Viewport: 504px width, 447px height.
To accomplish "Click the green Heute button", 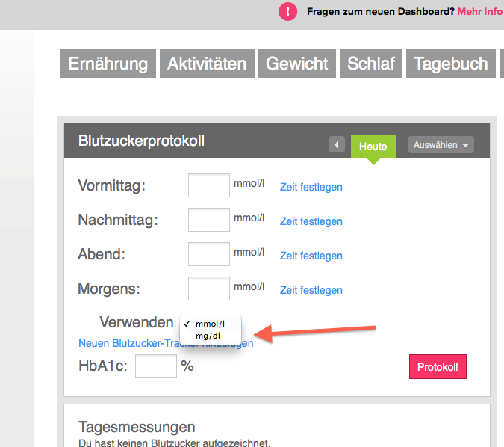I will (x=373, y=147).
